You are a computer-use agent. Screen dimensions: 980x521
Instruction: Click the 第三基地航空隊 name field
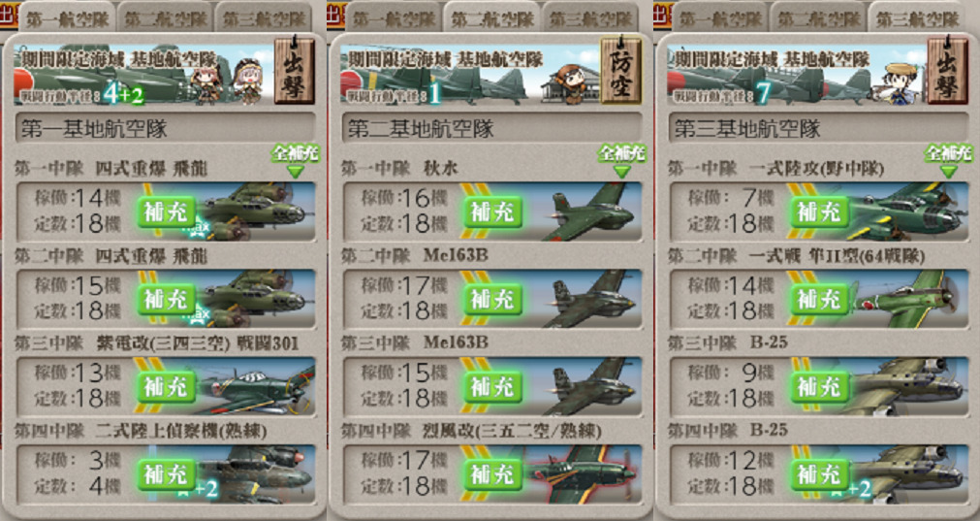click(819, 128)
